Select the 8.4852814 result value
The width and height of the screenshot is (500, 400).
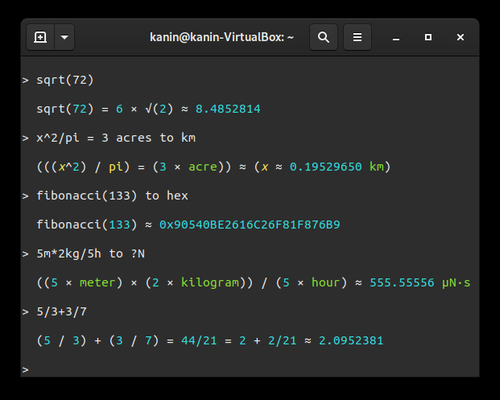(228, 109)
